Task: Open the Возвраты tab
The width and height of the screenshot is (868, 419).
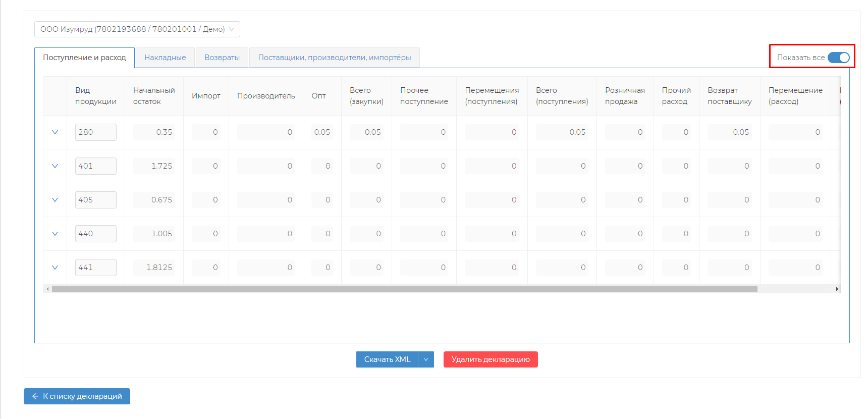Action: [222, 58]
